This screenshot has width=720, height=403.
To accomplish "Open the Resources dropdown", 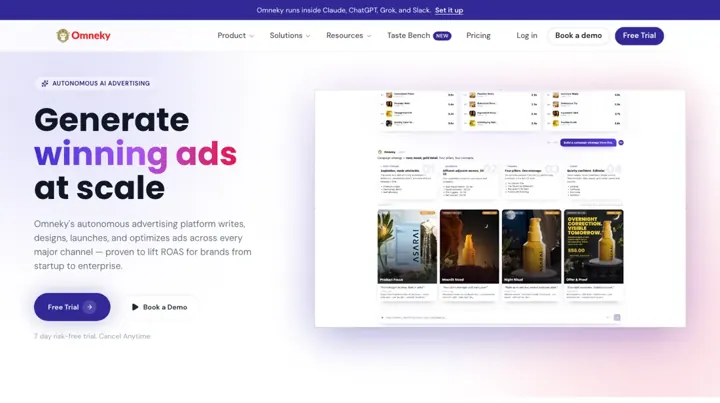I will coord(349,35).
